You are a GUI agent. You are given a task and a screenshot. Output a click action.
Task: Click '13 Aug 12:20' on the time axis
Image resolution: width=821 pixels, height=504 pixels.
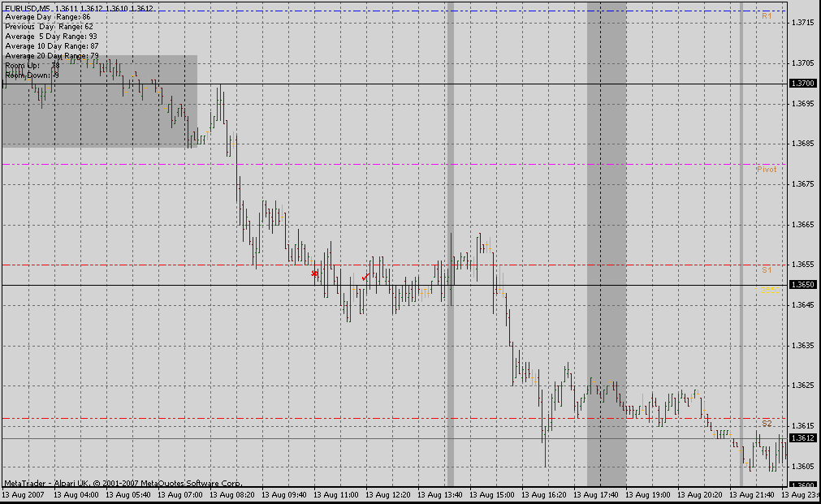tap(388, 494)
